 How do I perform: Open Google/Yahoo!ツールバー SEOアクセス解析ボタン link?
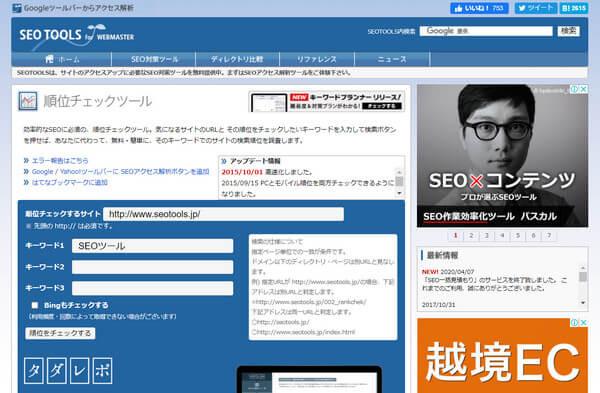click(x=121, y=171)
